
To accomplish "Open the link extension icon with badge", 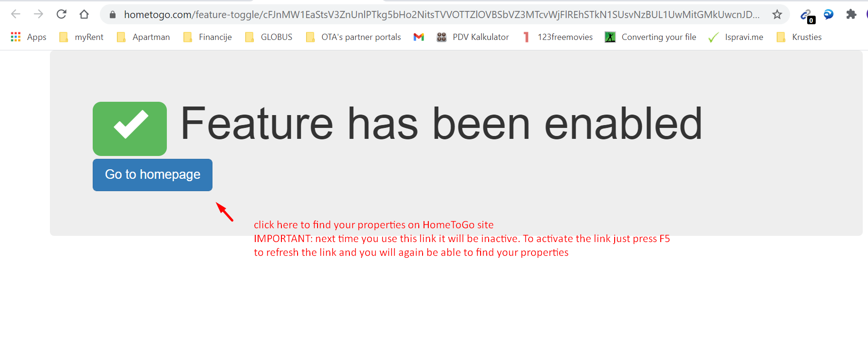I will (x=807, y=15).
